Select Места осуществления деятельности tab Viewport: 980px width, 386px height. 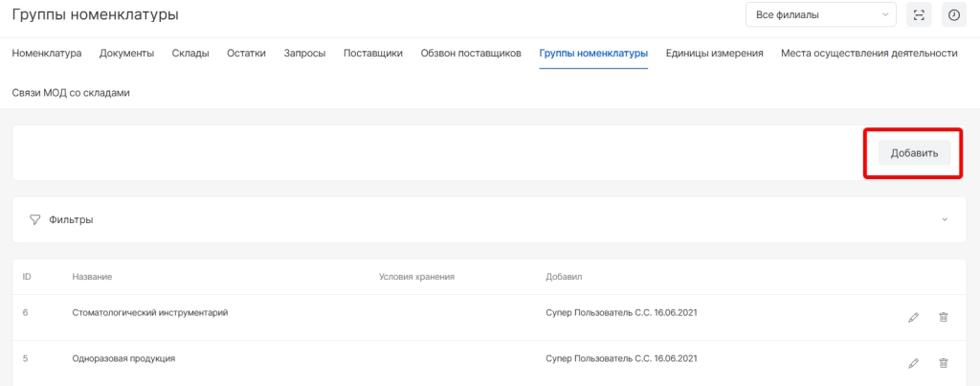click(x=869, y=54)
